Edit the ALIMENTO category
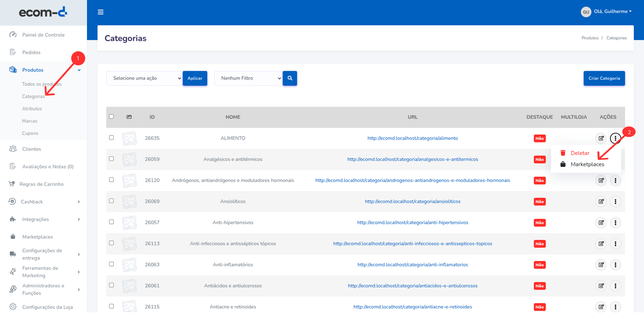Image resolution: width=644 pixels, height=313 pixels. click(x=601, y=138)
